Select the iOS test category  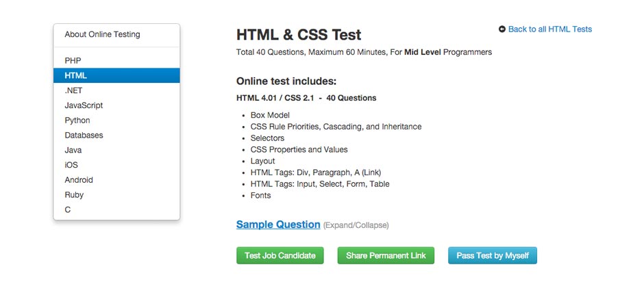(x=71, y=165)
